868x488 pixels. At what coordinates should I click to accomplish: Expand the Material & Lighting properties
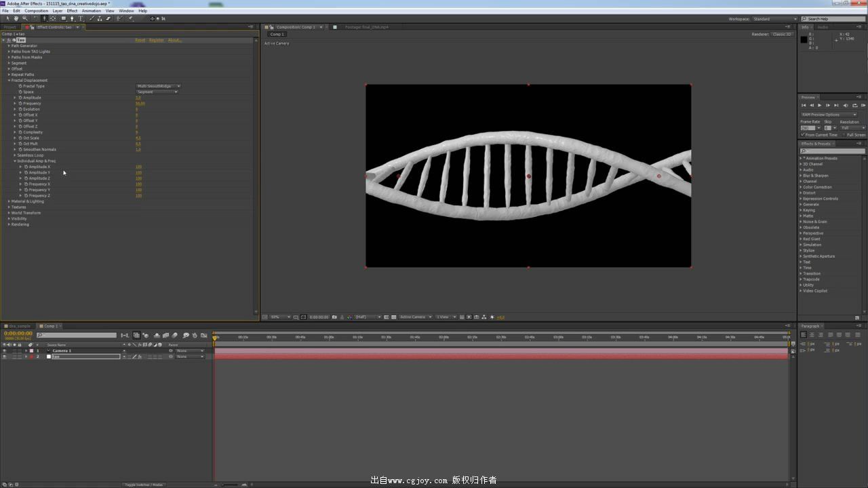click(10, 201)
